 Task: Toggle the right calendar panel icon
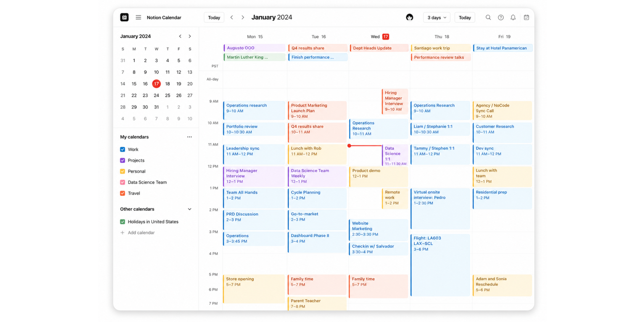pos(526,17)
